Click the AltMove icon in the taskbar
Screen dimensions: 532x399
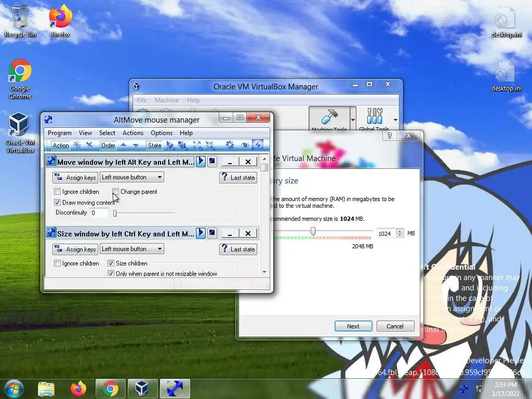[x=175, y=389]
